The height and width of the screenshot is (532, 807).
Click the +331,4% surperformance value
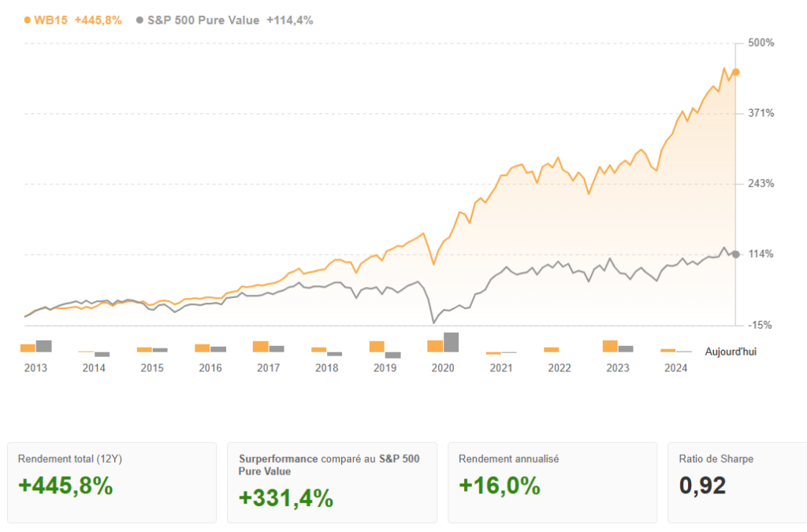tap(286, 499)
